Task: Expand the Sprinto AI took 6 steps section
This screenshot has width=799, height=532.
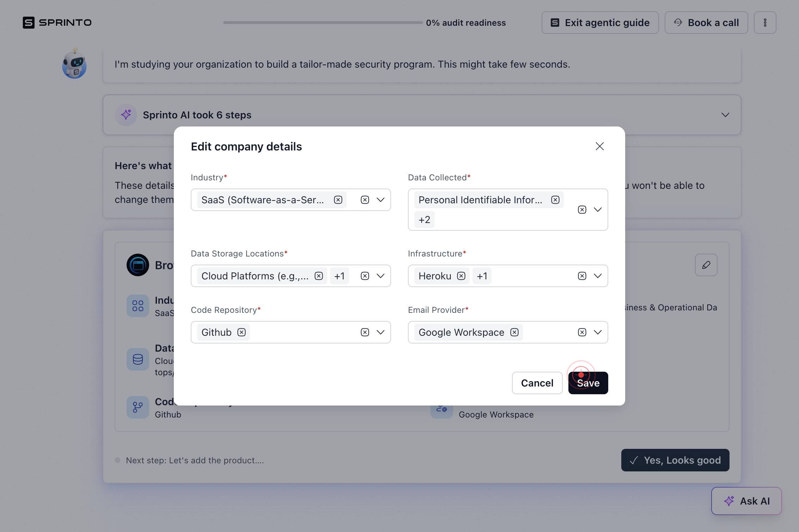Action: pos(725,115)
